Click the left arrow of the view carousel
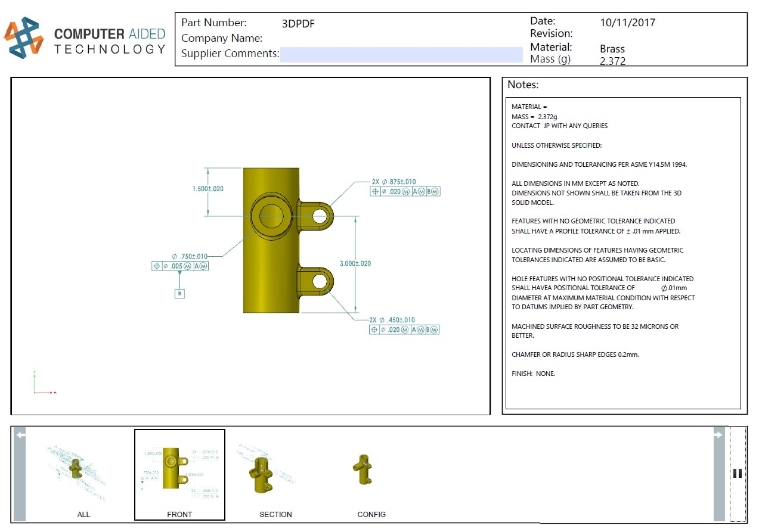This screenshot has width=759, height=532. tap(20, 475)
